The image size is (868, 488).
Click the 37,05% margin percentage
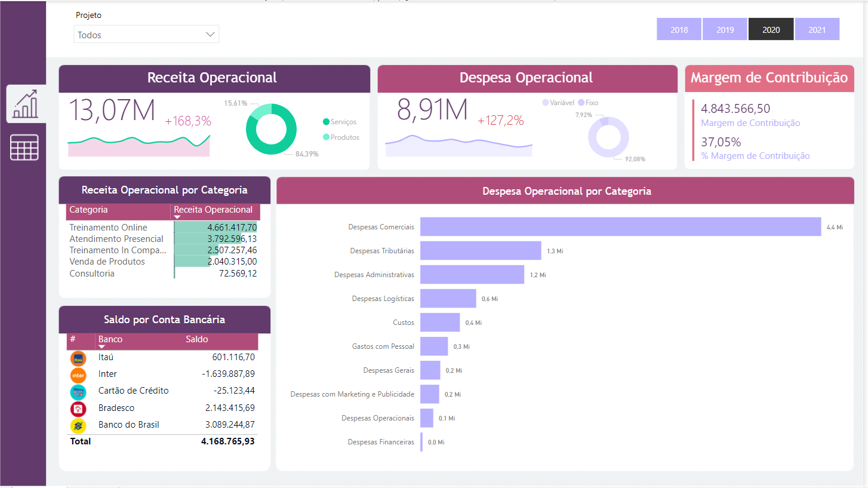[x=721, y=142]
